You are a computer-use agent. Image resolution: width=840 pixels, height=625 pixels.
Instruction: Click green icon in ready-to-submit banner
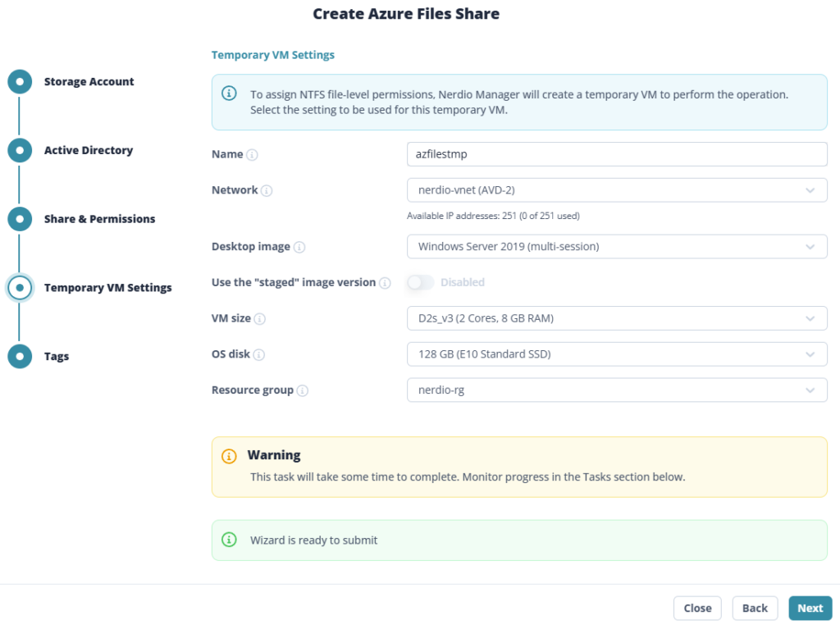pyautogui.click(x=230, y=540)
